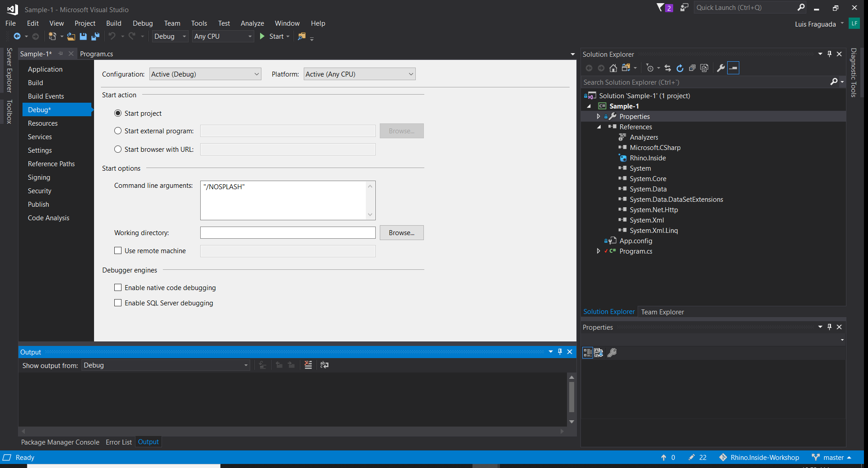Enable native code debugging checkbox
Screen dimensions: 868x468
pos(118,287)
